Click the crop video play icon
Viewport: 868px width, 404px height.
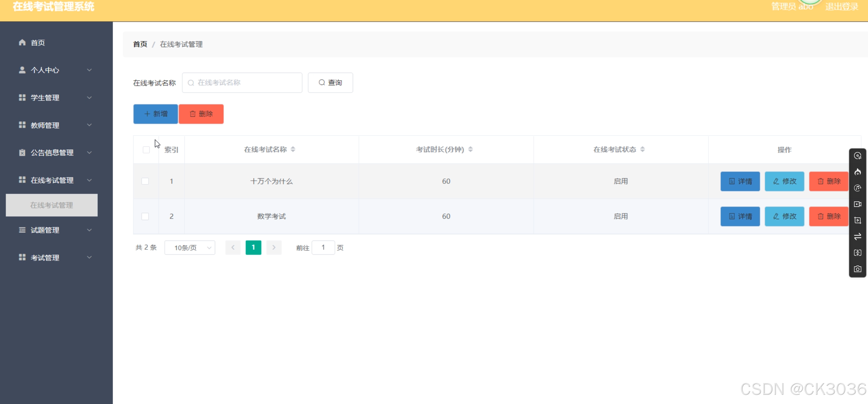tap(857, 220)
